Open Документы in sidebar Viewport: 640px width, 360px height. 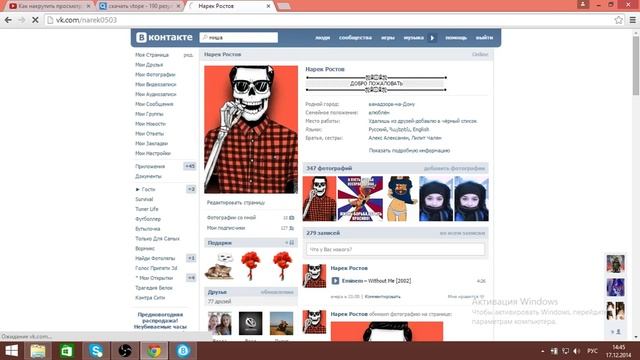coord(149,176)
